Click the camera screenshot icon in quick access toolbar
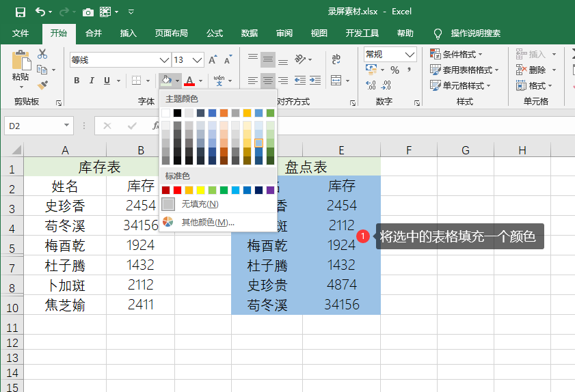The width and height of the screenshot is (575, 392). (x=88, y=12)
